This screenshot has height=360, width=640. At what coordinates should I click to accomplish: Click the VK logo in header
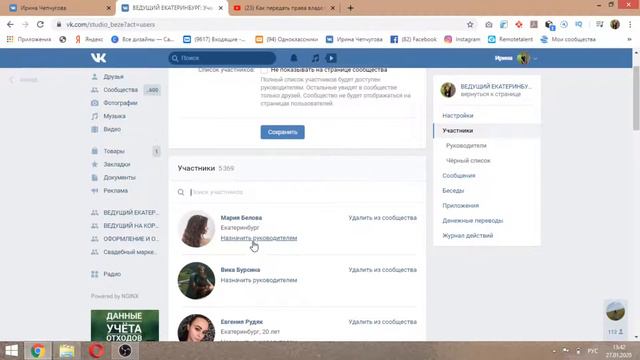[x=98, y=58]
